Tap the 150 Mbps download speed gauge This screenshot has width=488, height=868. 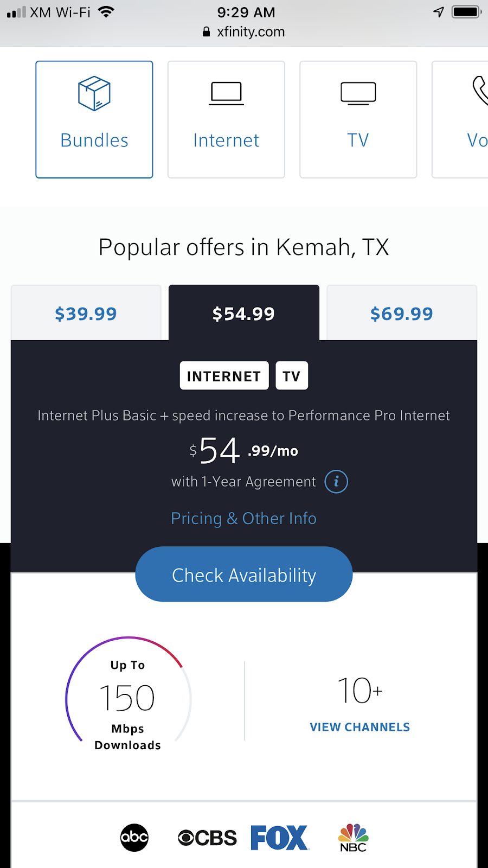pos(128,698)
